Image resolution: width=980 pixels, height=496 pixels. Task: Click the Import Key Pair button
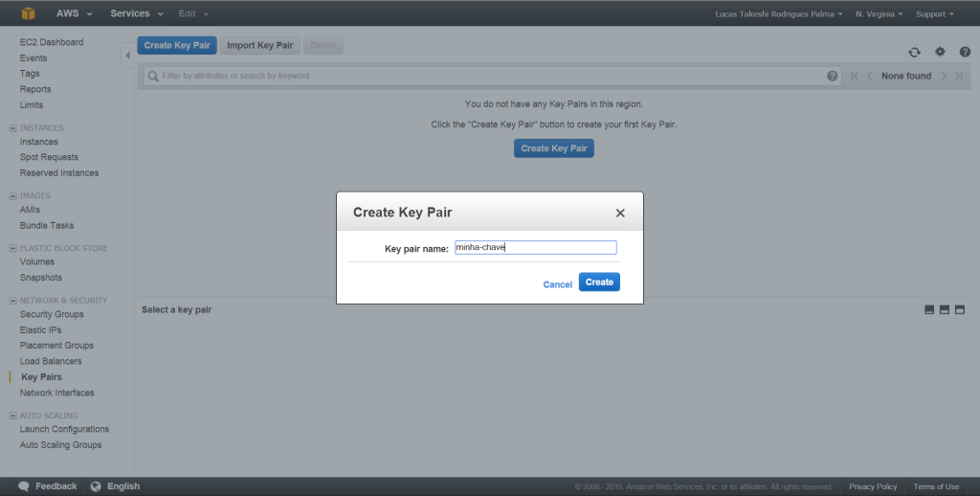point(260,45)
